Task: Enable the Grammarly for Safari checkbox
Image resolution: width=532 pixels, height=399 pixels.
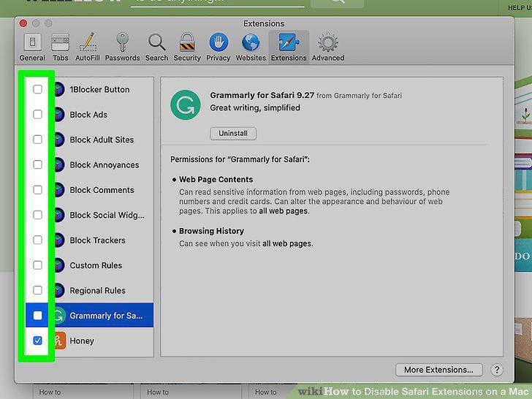Action: click(x=38, y=315)
